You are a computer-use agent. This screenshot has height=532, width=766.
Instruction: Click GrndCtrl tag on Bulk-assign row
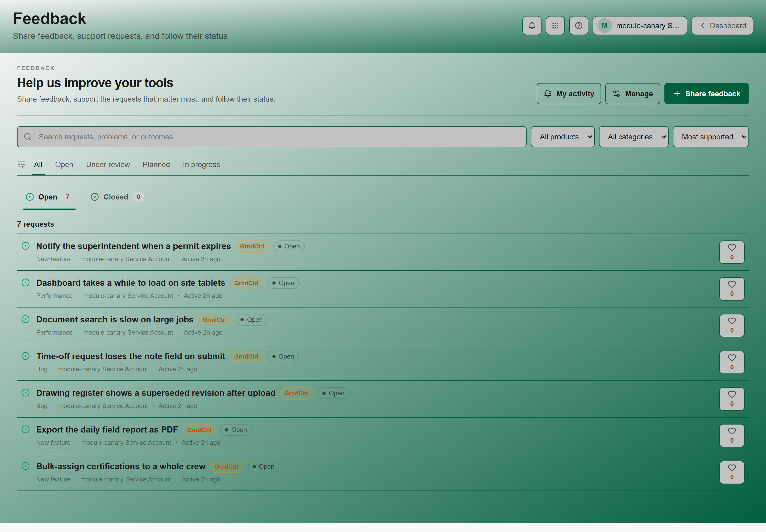(x=227, y=466)
